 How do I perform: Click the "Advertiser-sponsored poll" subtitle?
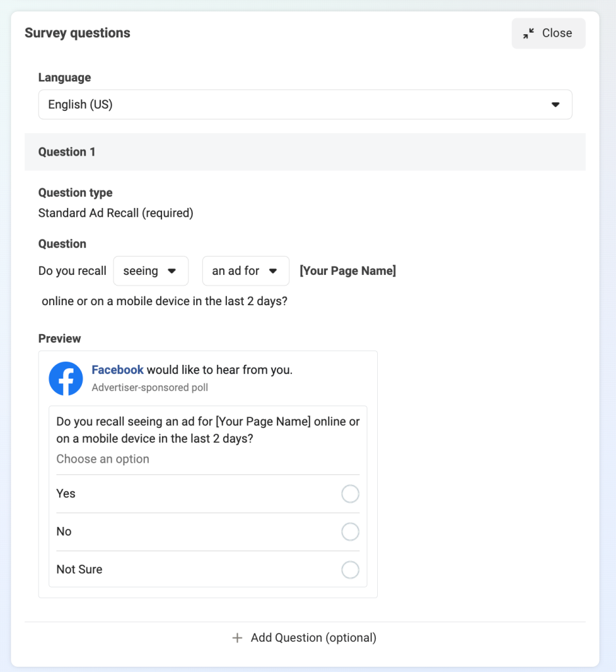150,387
